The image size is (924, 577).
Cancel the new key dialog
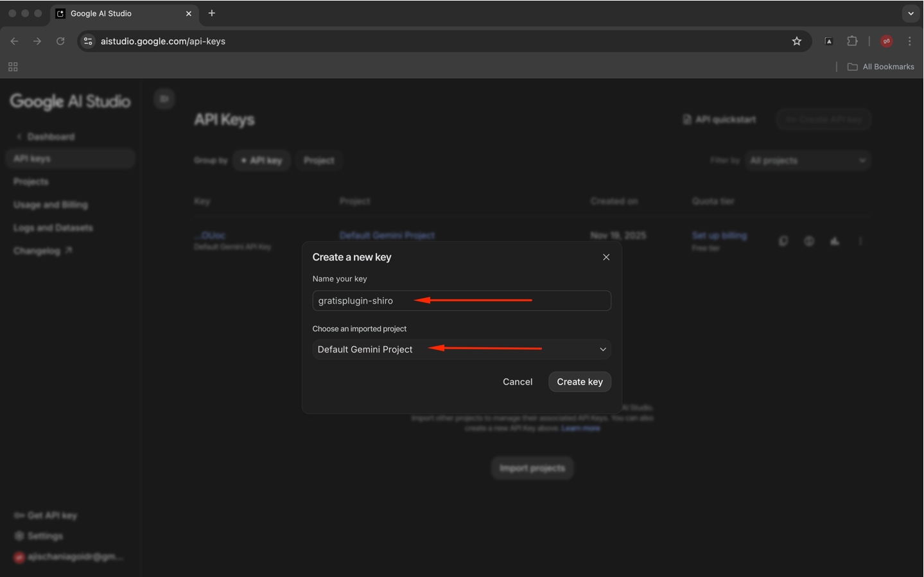pyautogui.click(x=517, y=382)
